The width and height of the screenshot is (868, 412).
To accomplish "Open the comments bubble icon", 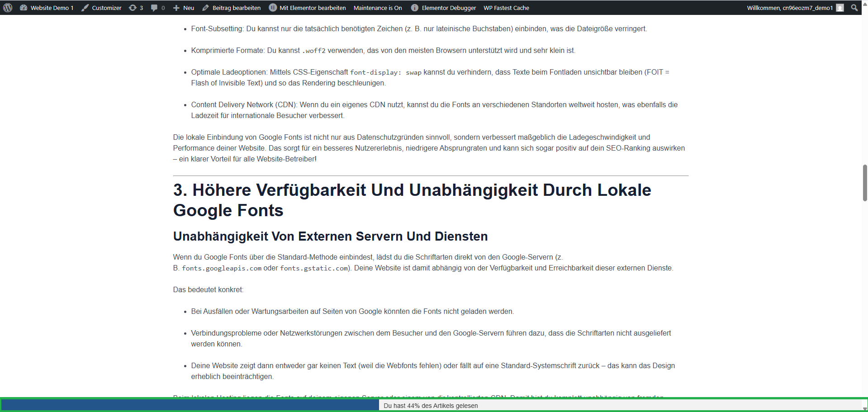I will pyautogui.click(x=157, y=8).
